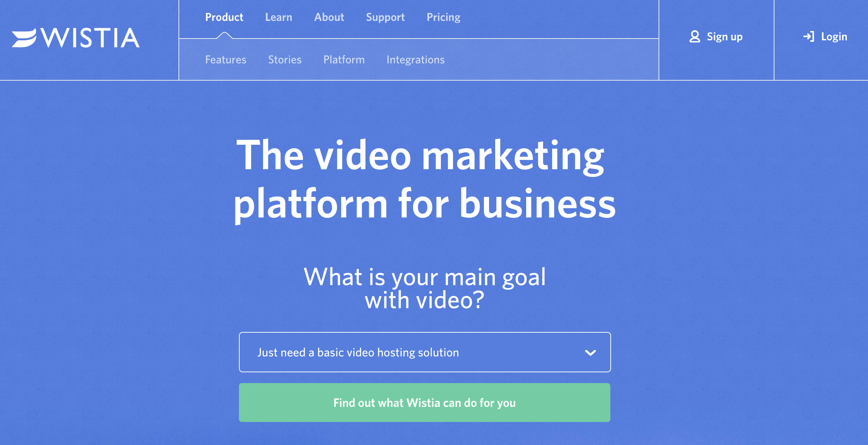Open the video hosting solution select box
Screen dimensions: 868x445
coord(425,352)
